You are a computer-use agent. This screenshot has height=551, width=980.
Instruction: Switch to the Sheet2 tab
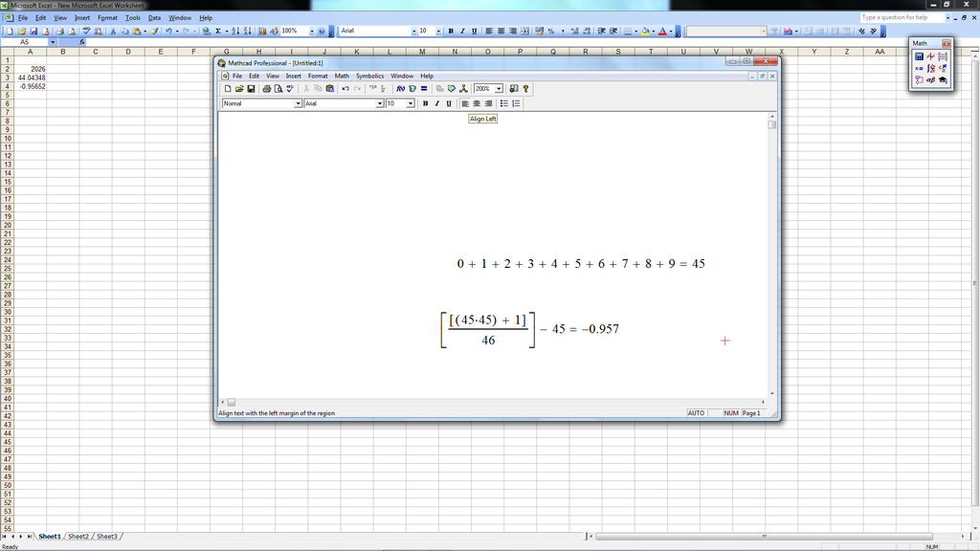pyautogui.click(x=78, y=537)
